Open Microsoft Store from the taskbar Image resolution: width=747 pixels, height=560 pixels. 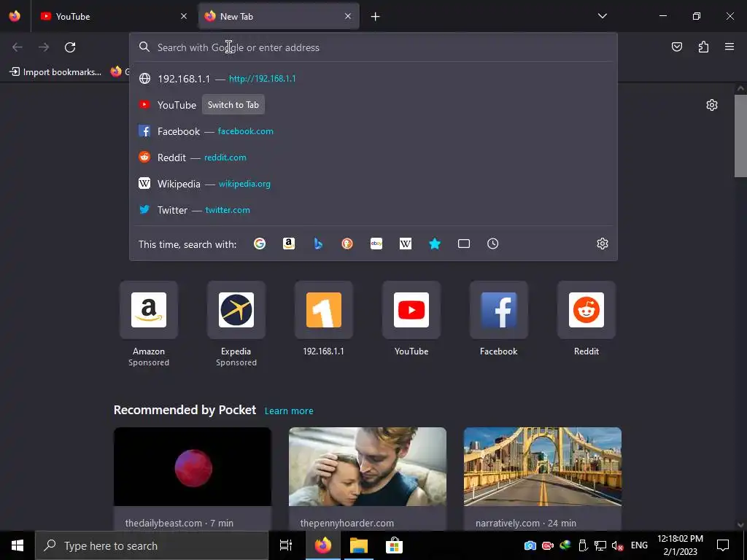(394, 545)
